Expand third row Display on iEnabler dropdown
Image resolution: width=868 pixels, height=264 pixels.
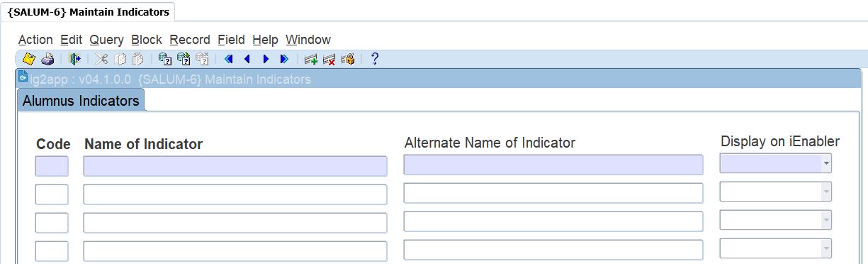coord(826,221)
